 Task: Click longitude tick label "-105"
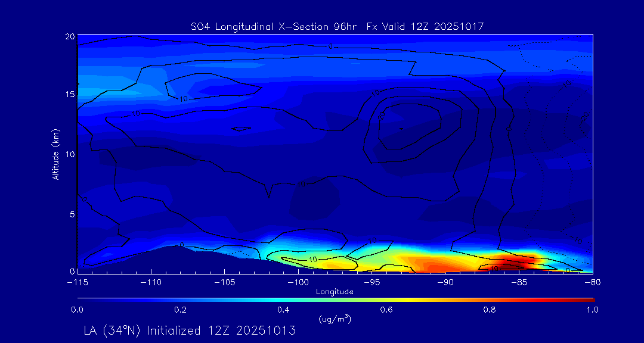click(224, 282)
